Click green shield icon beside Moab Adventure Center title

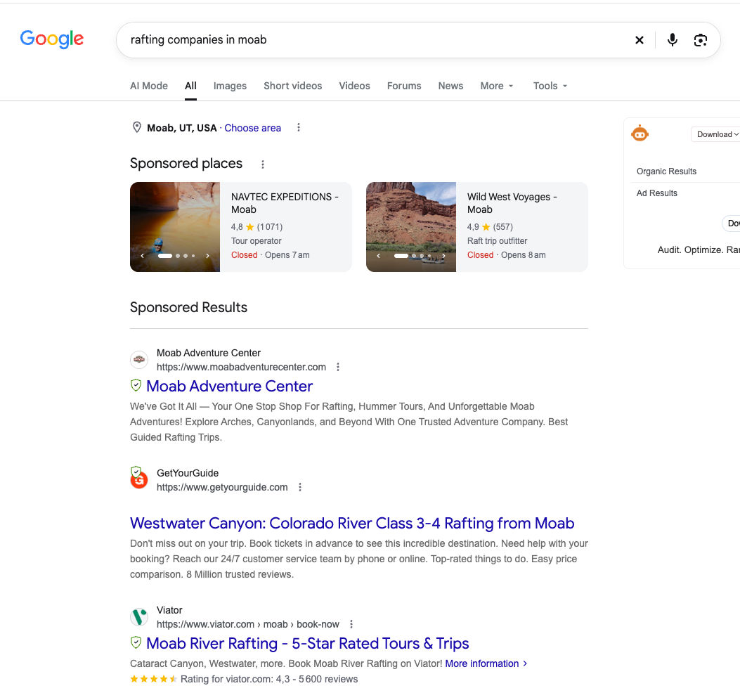pos(136,385)
